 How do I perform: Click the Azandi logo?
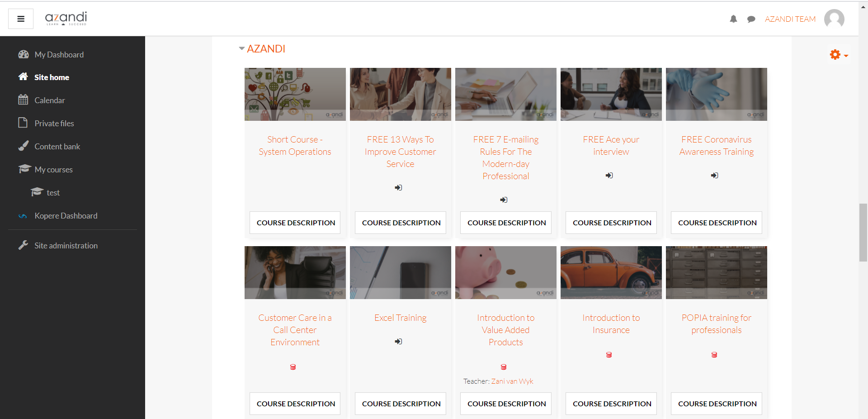pos(66,19)
